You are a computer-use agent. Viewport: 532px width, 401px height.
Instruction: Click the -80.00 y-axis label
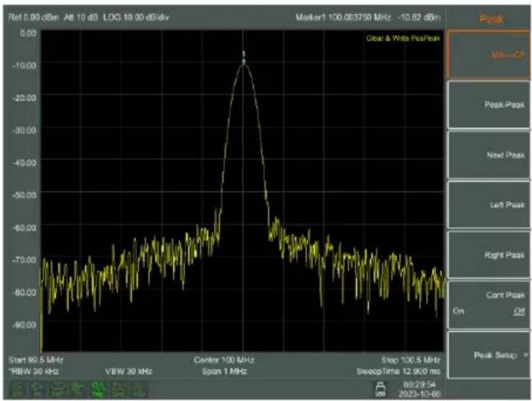tap(24, 292)
